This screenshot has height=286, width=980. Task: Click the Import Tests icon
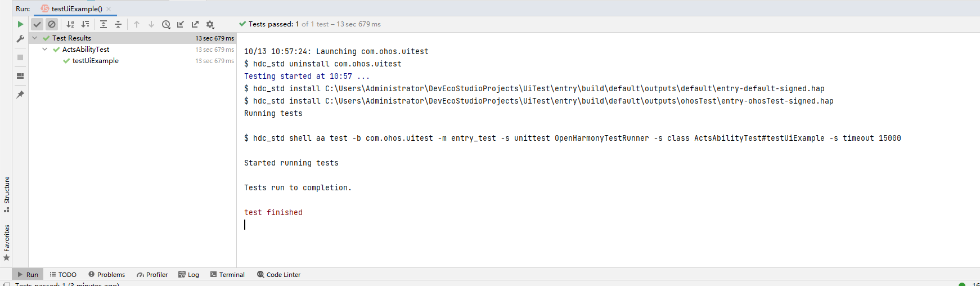pyautogui.click(x=181, y=24)
